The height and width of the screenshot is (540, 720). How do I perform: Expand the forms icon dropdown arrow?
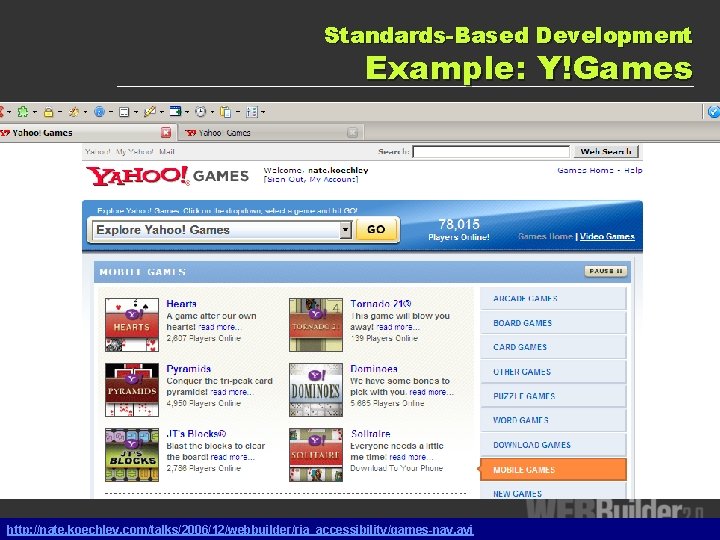coord(136,112)
